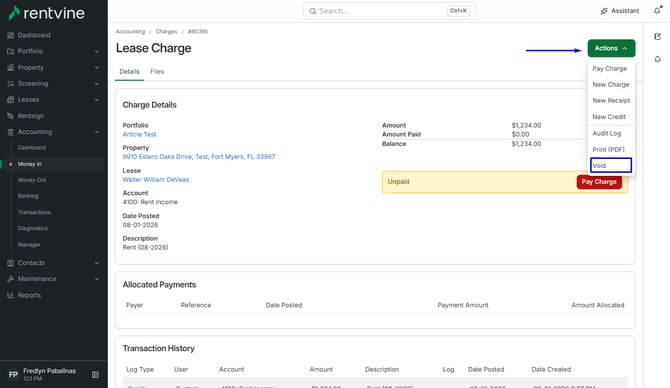Open Accounting Dashboard submenu item
The height and width of the screenshot is (388, 670).
coord(32,147)
